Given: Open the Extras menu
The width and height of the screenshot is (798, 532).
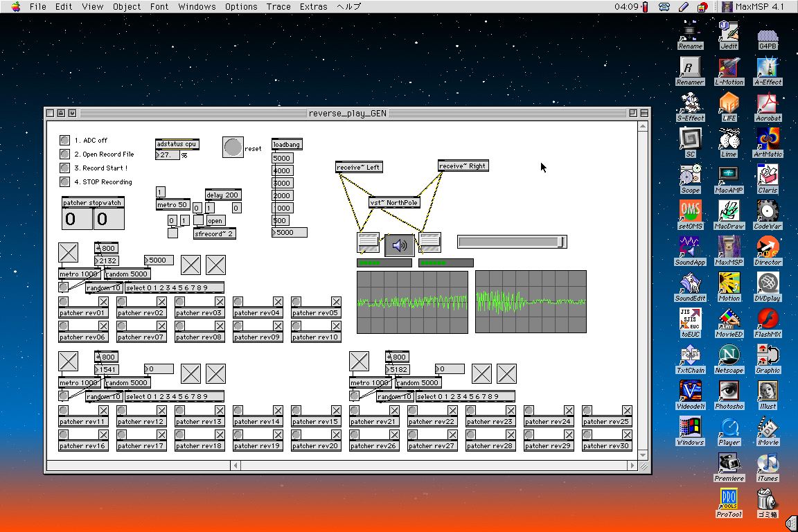Looking at the screenshot, I should coord(314,7).
